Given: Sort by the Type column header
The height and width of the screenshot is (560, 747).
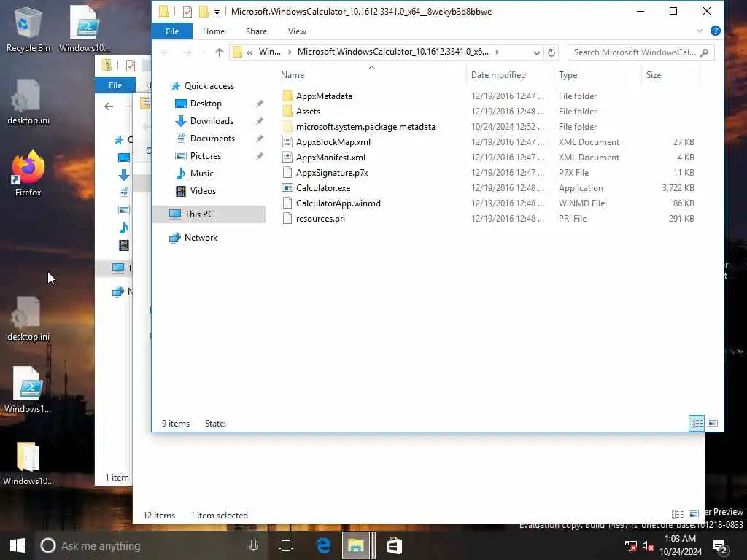Looking at the screenshot, I should (568, 75).
